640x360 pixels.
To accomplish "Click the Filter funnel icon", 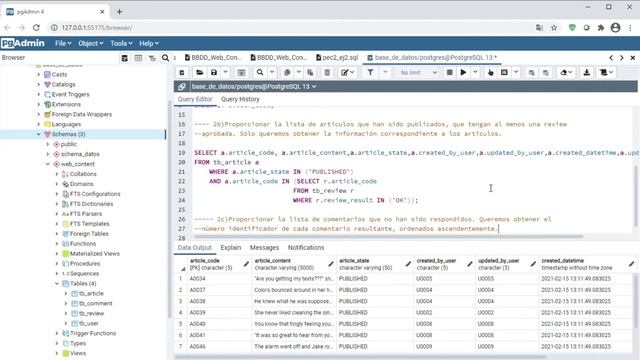I will point(370,72).
